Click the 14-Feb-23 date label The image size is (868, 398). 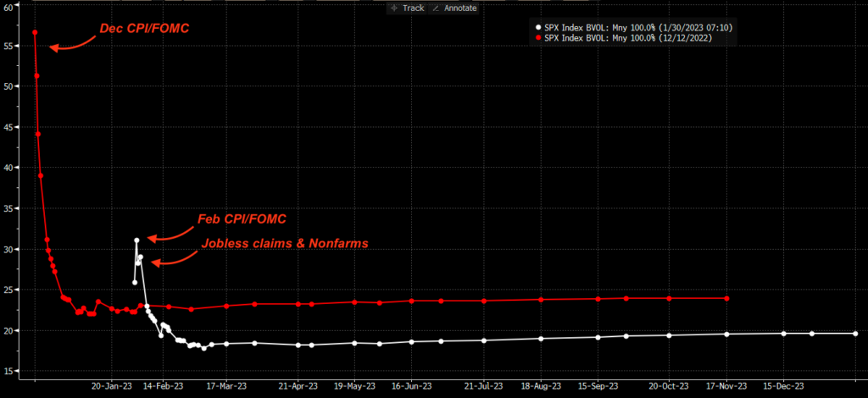point(164,386)
